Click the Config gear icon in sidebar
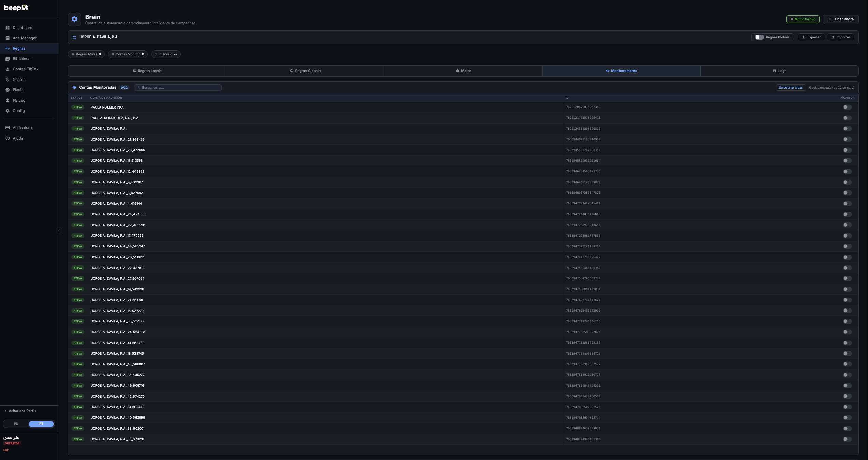Viewport: 868px width, 460px height. (x=8, y=111)
